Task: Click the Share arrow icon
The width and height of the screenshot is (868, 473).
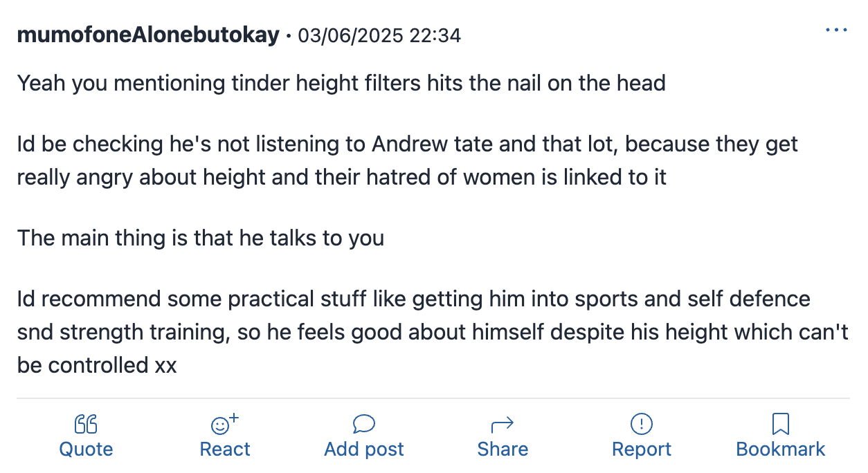Action: [x=502, y=424]
